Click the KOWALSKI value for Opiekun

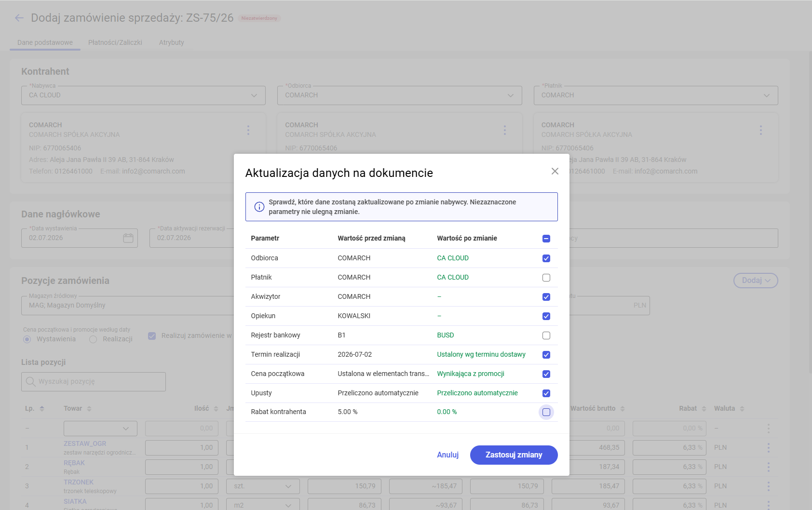354,316
